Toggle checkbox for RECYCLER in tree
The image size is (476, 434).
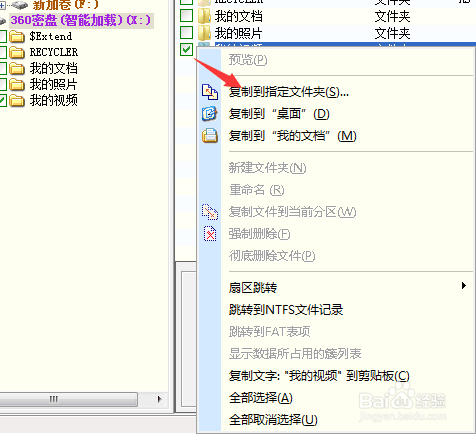3,53
